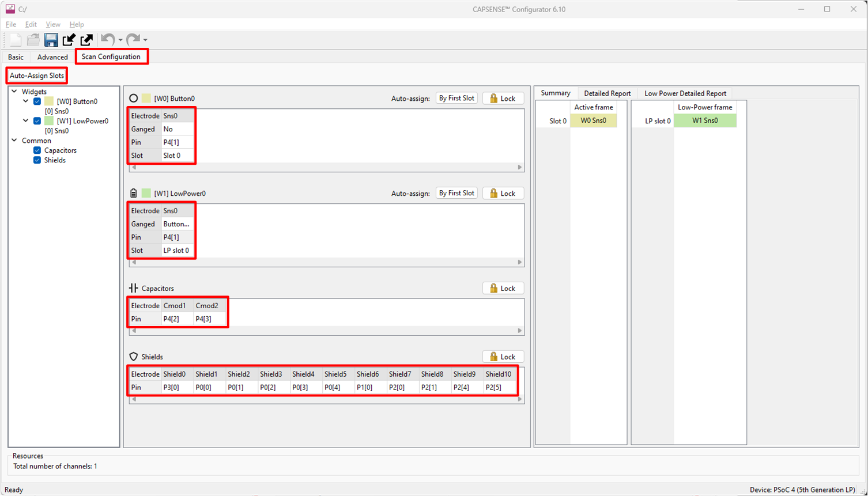Open the Edit menu
Screen dimensions: 868x496
click(31, 25)
